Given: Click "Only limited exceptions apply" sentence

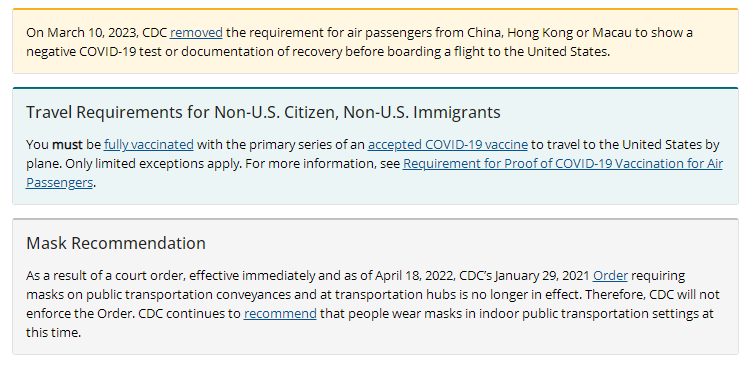Looking at the screenshot, I should point(153,164).
